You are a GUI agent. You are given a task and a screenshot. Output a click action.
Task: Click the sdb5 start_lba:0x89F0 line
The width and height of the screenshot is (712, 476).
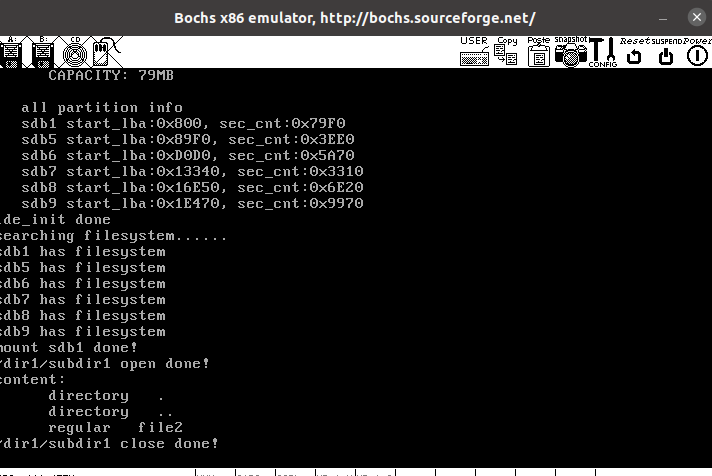[188, 139]
